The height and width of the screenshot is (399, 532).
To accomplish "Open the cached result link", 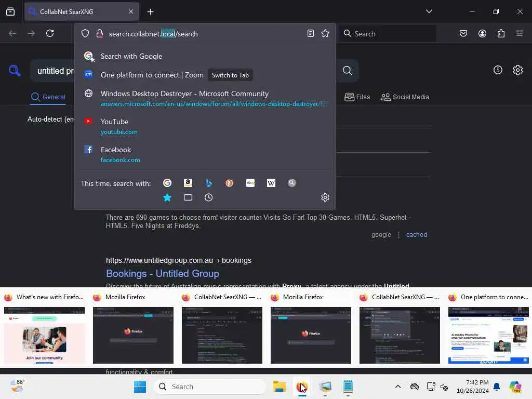I will tap(416, 235).
